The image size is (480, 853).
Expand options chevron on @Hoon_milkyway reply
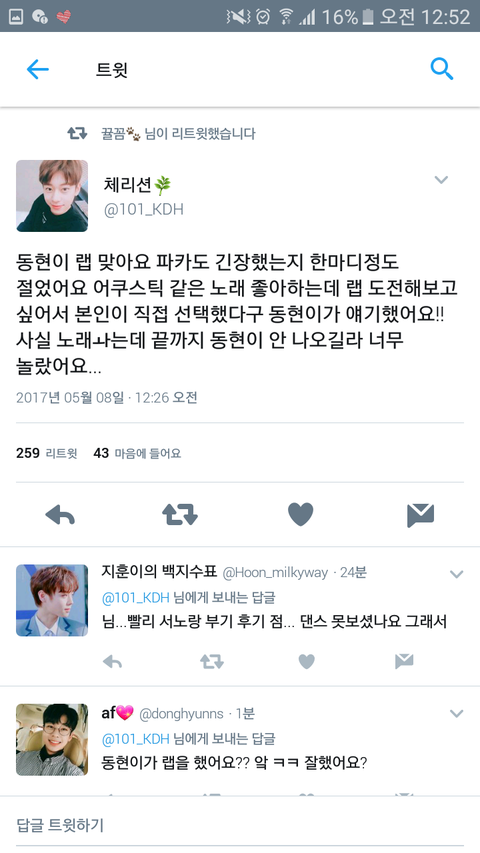point(456,574)
